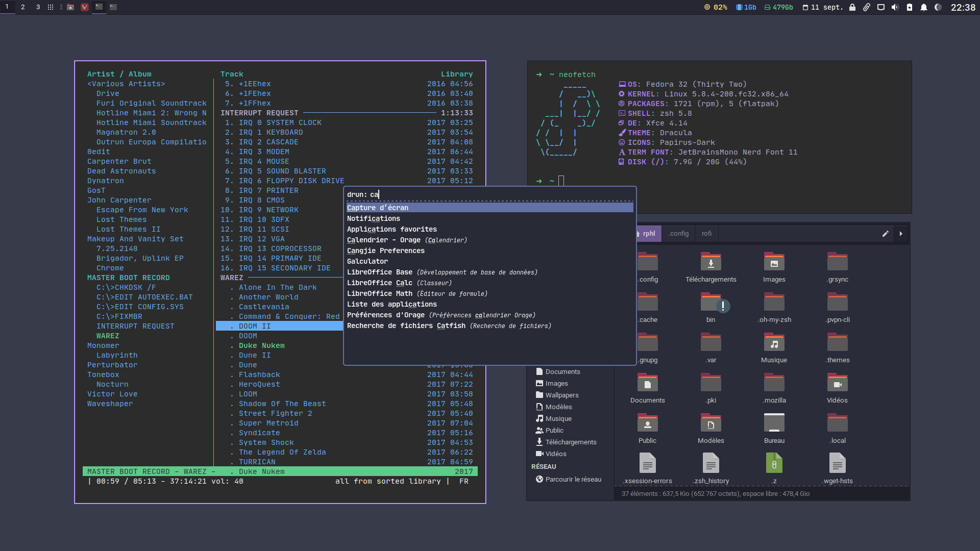Click the paperclip clipboard icon in the tray
The width and height of the screenshot is (980, 551).
coord(867,7)
